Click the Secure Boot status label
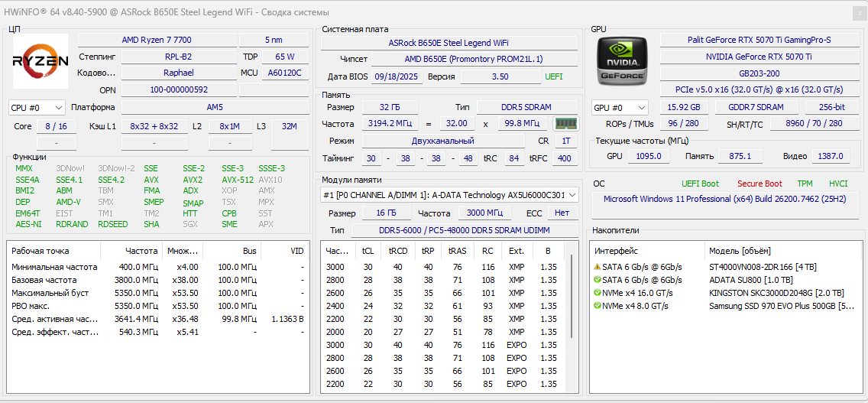This screenshot has width=868, height=403. 759,184
